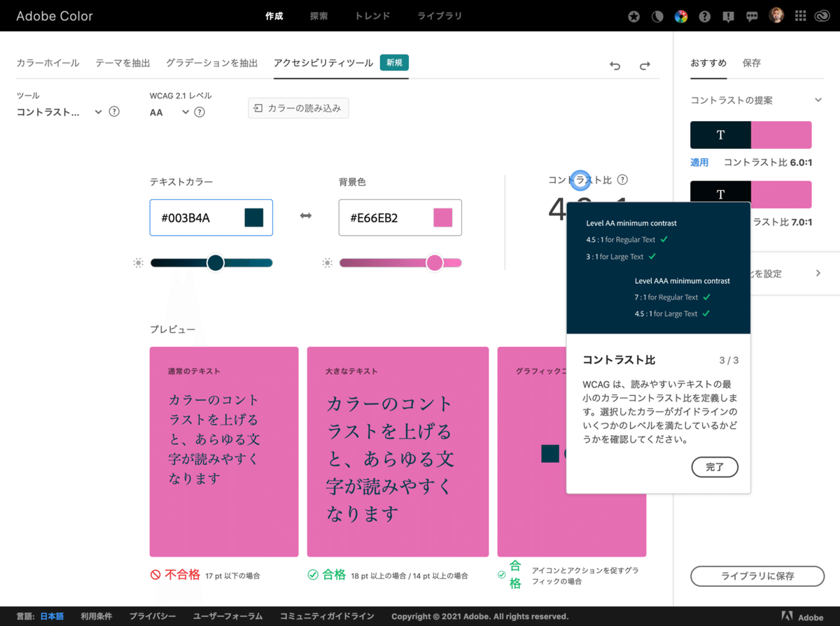
Task: Open ユーザーフォーラム footer link
Action: (227, 616)
